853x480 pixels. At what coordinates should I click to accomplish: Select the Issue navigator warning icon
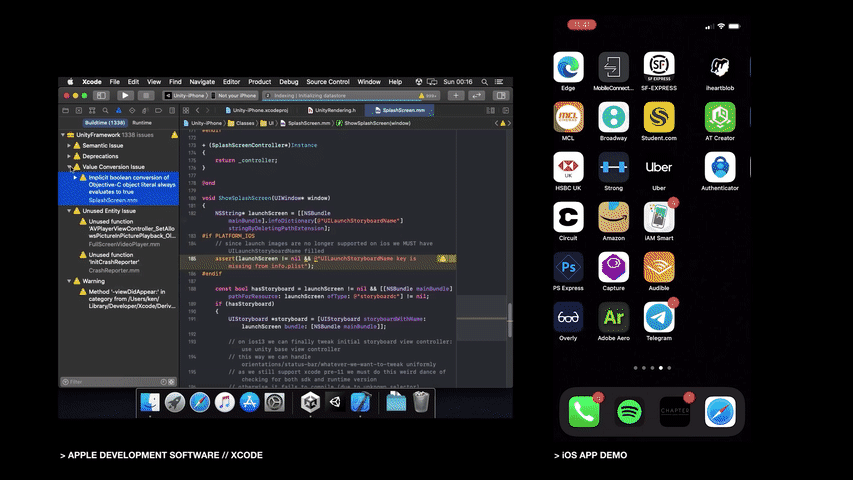(x=119, y=110)
